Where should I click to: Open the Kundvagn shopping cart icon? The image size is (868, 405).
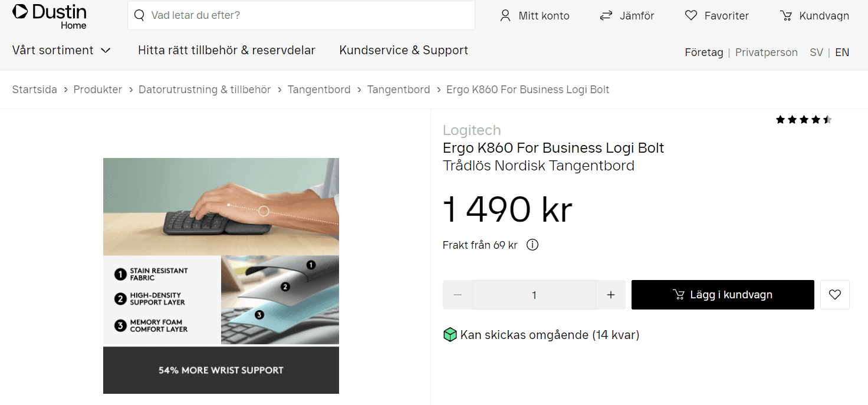pyautogui.click(x=786, y=16)
